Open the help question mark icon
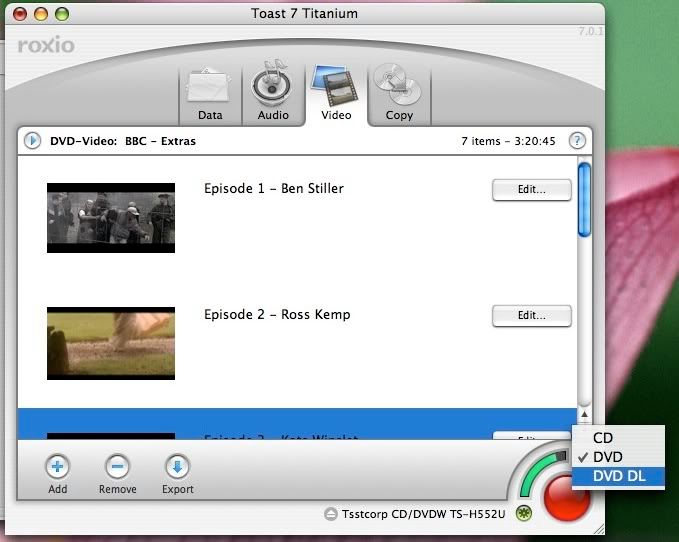The image size is (679, 542). click(577, 141)
